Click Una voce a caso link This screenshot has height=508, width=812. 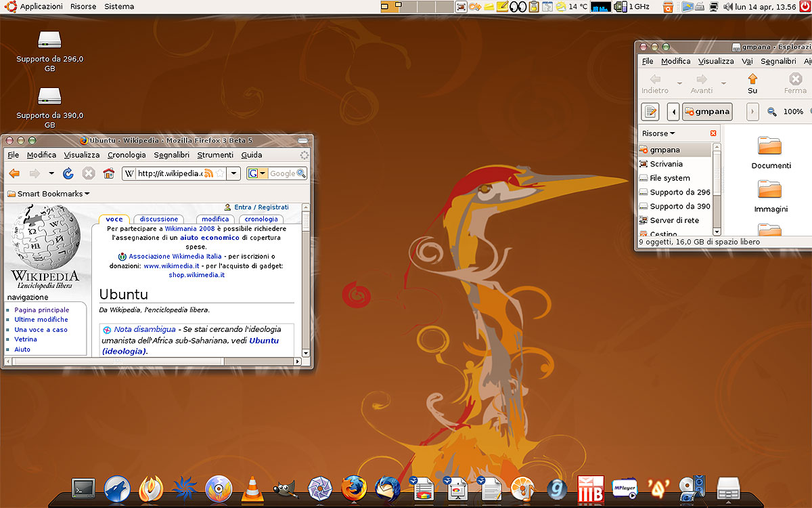[x=41, y=330]
